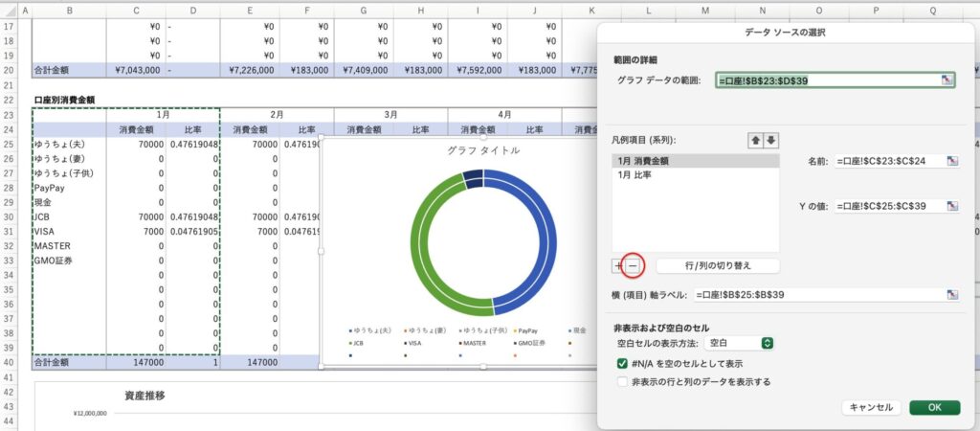Move the selected series down with the down arrow
The width and height of the screenshot is (980, 431).
tap(771, 141)
